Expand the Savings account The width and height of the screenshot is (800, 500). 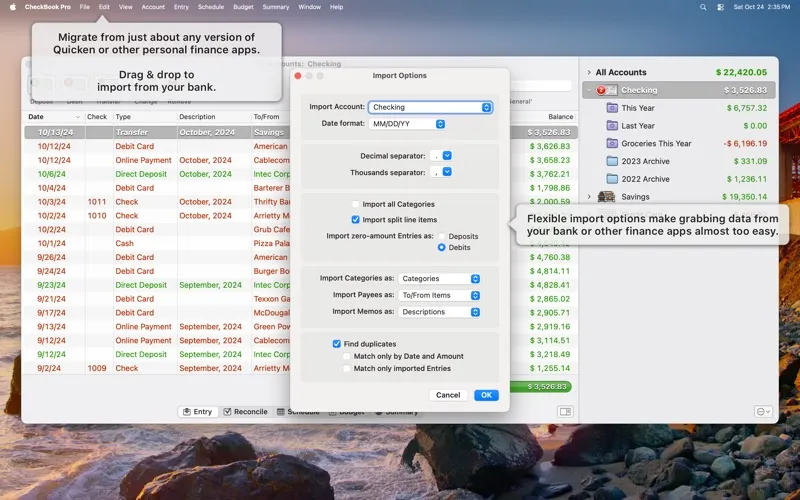tap(589, 196)
